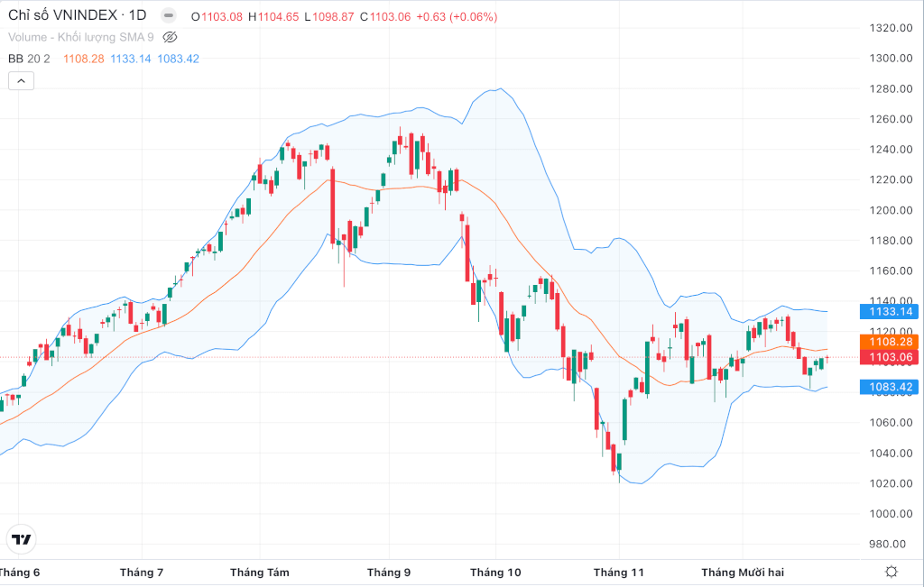924x587 pixels.
Task: Select the Volume - Khối lượng SMA 9 legend
Action: (x=80, y=37)
